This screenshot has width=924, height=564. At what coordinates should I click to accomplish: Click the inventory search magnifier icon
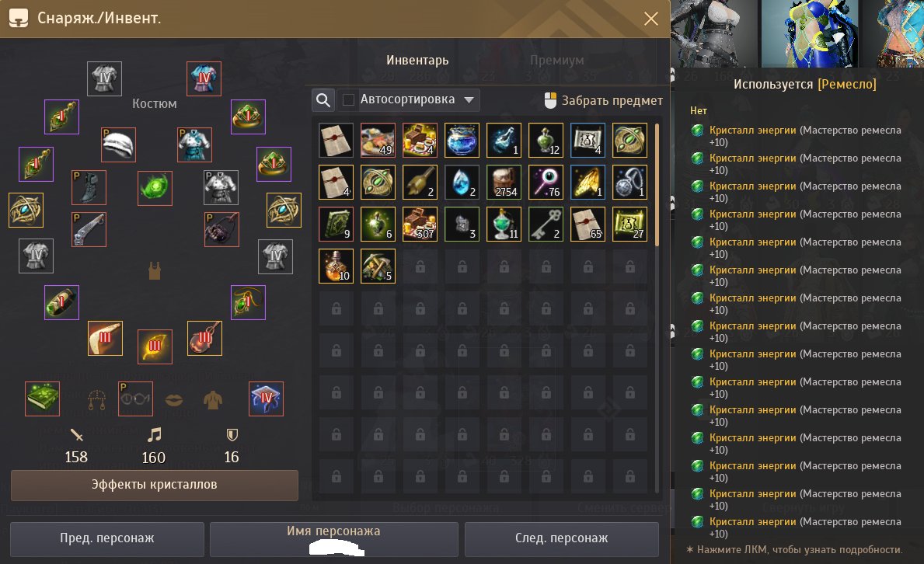323,99
